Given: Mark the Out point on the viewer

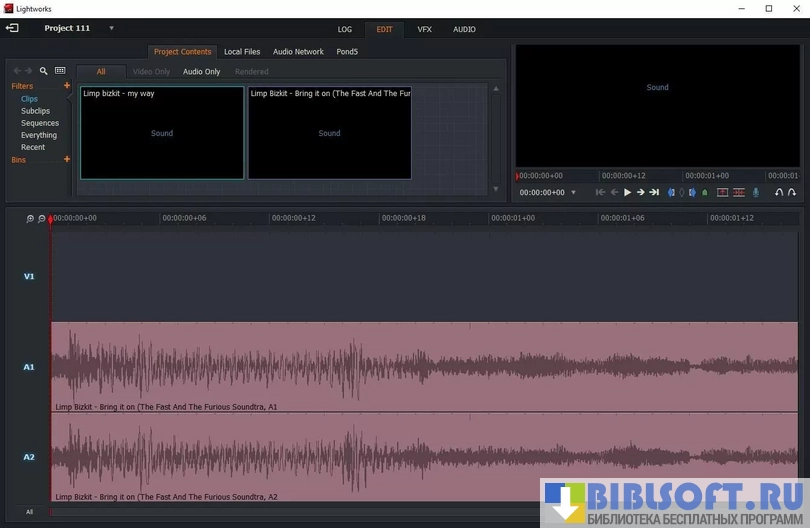Looking at the screenshot, I should (693, 192).
